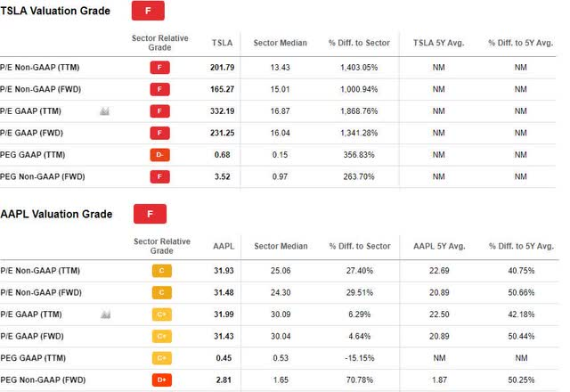Click the AAPL Sector Relative Grade column header
The width and height of the screenshot is (570, 392).
click(162, 246)
